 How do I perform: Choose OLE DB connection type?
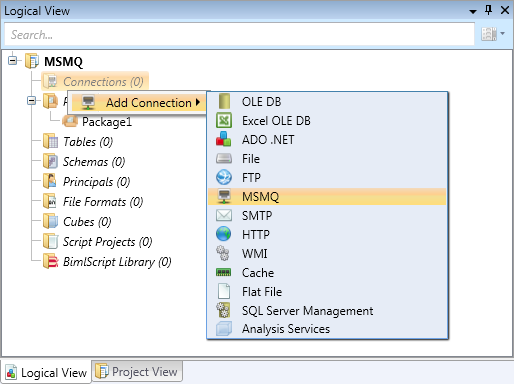[327, 101]
